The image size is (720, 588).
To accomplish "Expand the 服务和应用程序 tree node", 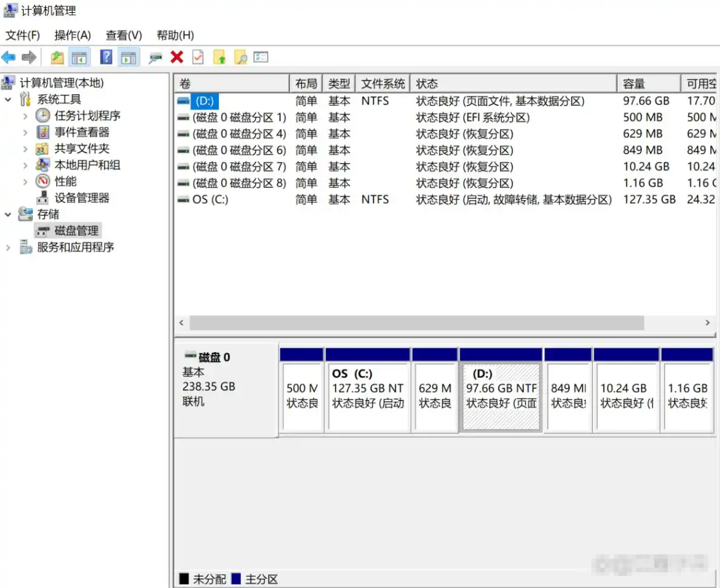I will tap(7, 247).
